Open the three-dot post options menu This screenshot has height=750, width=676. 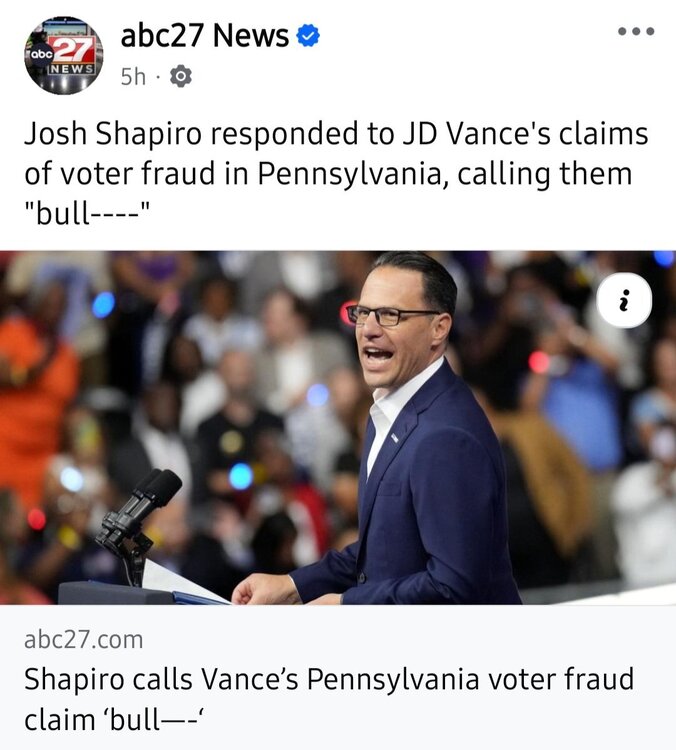tap(636, 31)
